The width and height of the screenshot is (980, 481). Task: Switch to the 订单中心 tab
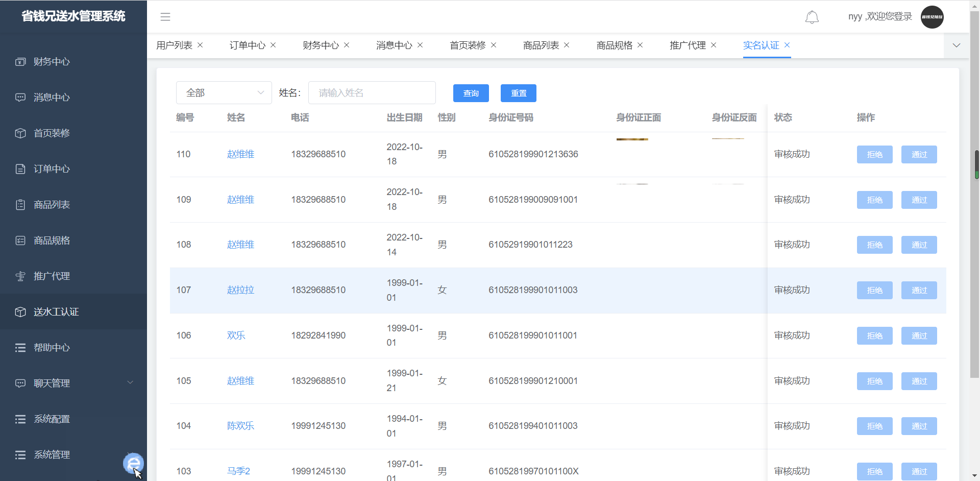click(247, 45)
